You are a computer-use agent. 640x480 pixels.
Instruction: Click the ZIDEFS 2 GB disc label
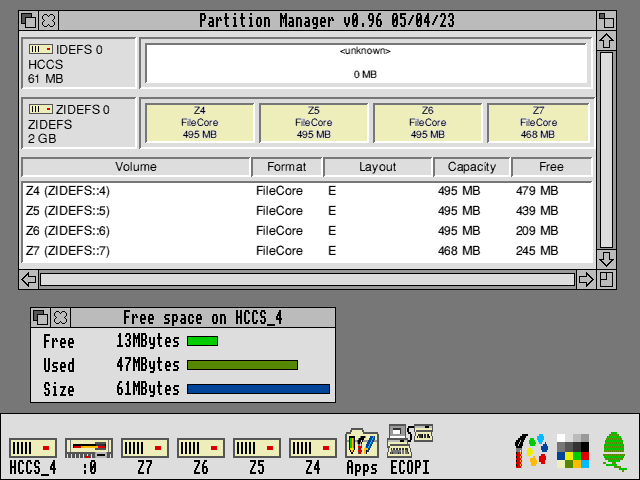coord(50,131)
